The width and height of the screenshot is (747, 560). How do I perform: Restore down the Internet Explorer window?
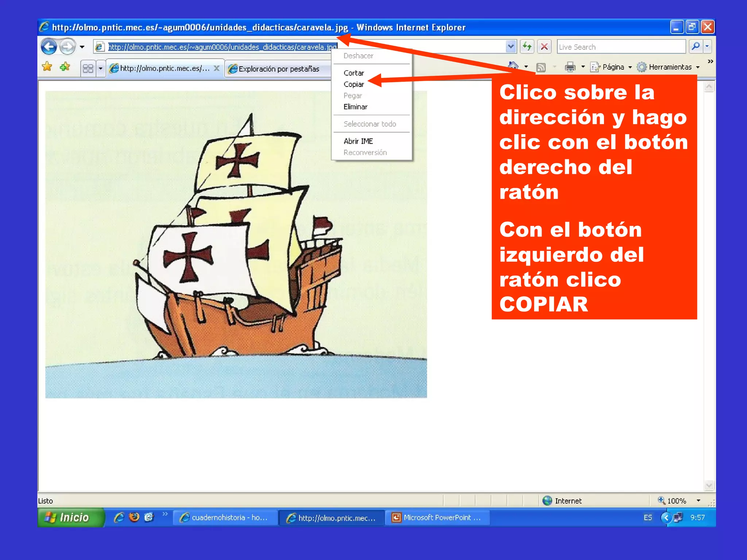click(692, 27)
